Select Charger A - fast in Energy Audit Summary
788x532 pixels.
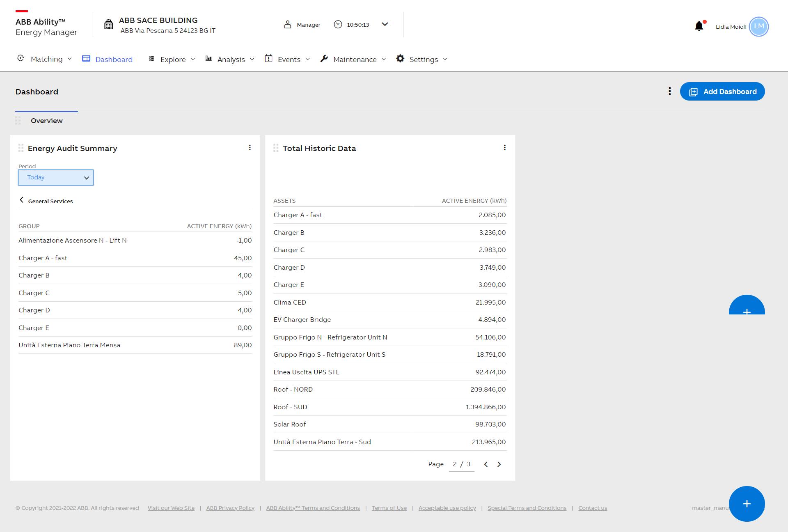(x=135, y=258)
